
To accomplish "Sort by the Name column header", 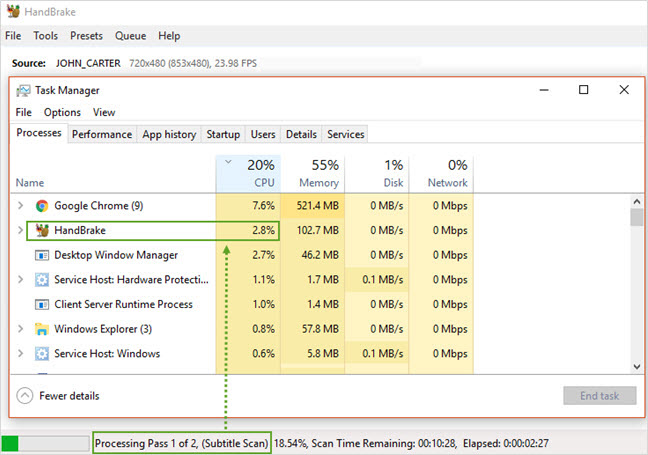I will (30, 183).
